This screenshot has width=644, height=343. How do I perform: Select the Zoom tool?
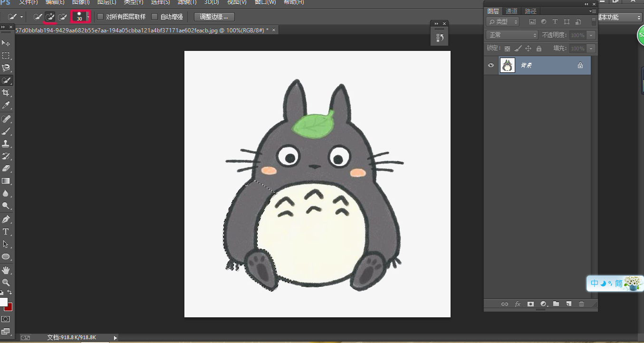click(6, 282)
